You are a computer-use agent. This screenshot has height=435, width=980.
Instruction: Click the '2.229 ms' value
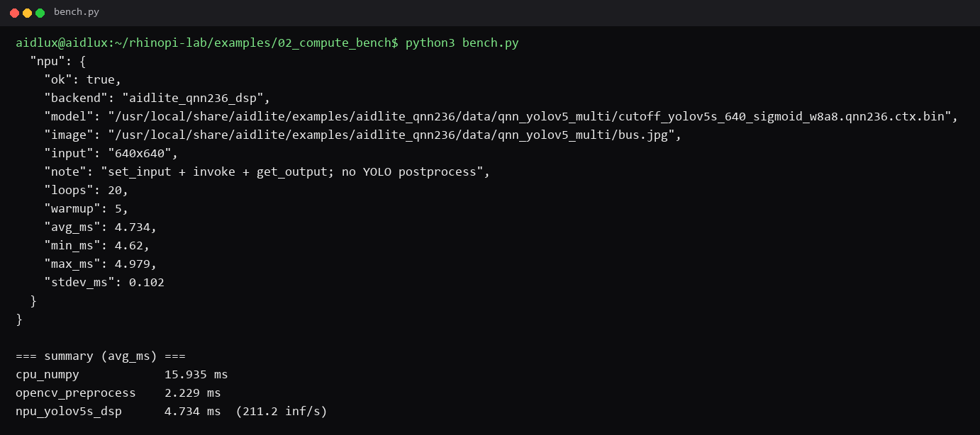click(193, 393)
